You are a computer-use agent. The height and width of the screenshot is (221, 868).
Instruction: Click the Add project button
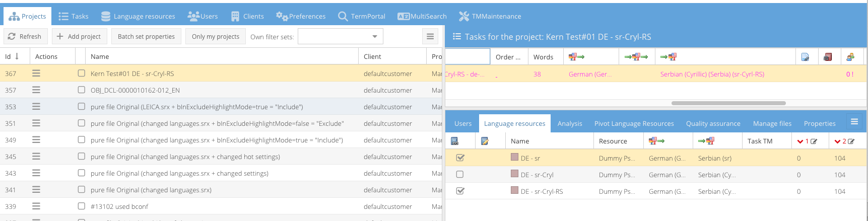coord(79,36)
